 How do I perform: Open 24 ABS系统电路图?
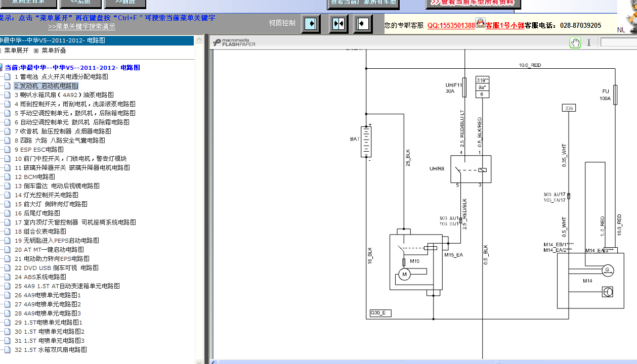coord(40,277)
